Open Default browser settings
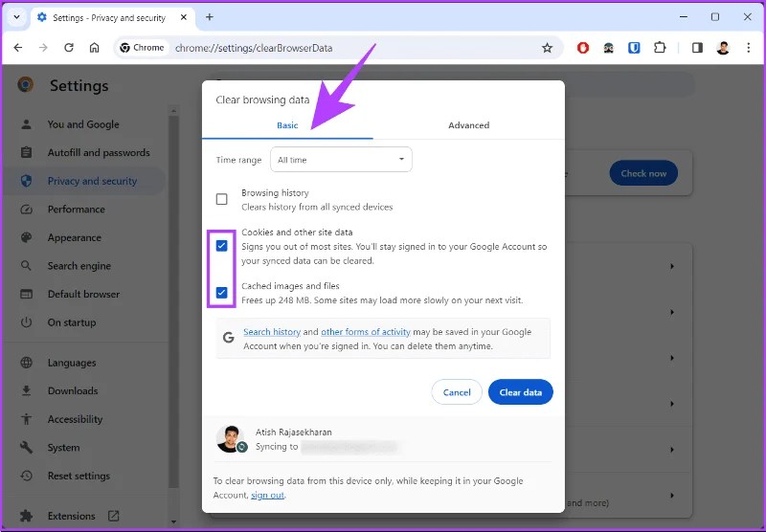Image resolution: width=766 pixels, height=532 pixels. 83,295
